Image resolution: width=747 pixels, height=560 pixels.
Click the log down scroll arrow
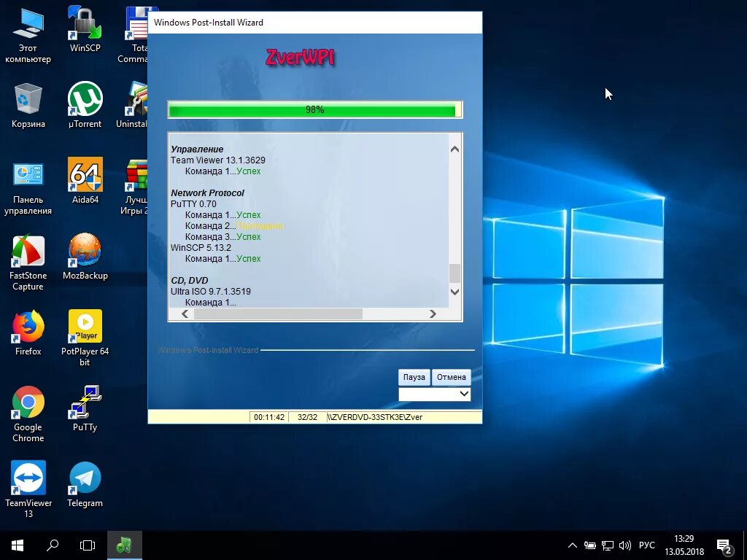click(455, 292)
